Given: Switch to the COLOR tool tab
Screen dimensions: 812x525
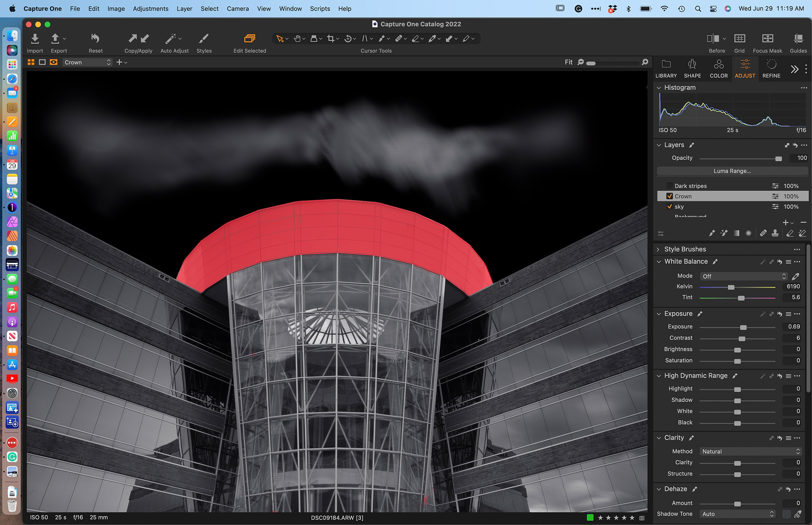Looking at the screenshot, I should pos(719,69).
